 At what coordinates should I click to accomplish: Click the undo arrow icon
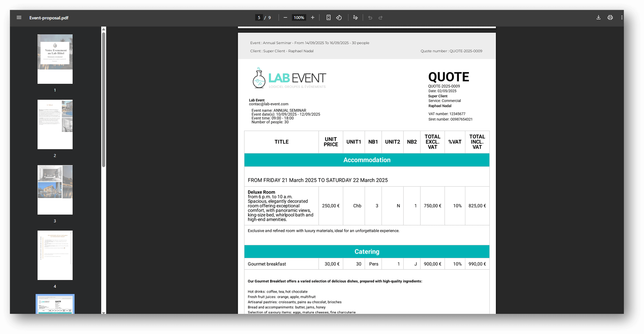click(x=370, y=18)
